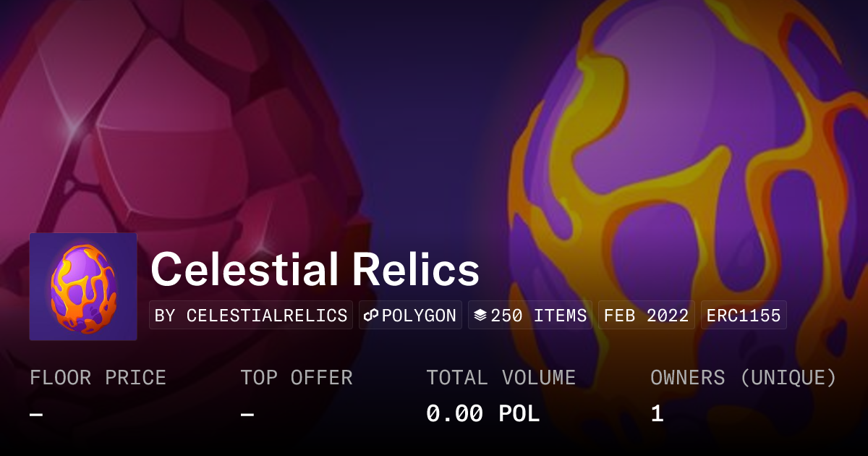Image resolution: width=868 pixels, height=456 pixels.
Task: Select the 0.00 POL volume value
Action: [482, 414]
